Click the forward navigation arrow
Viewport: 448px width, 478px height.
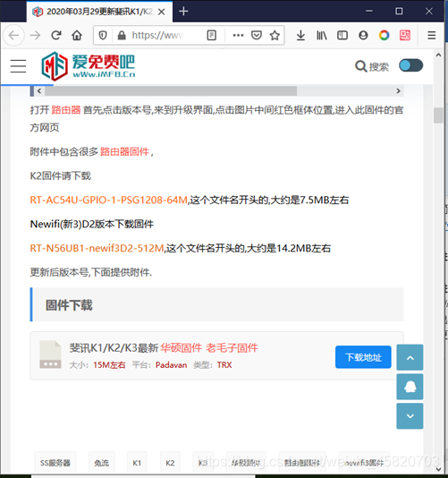pos(36,36)
